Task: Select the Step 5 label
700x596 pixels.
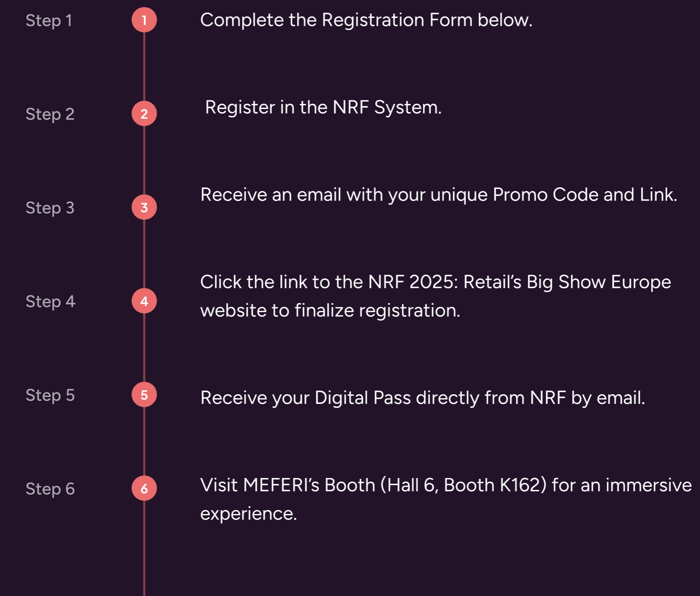Action: point(50,395)
